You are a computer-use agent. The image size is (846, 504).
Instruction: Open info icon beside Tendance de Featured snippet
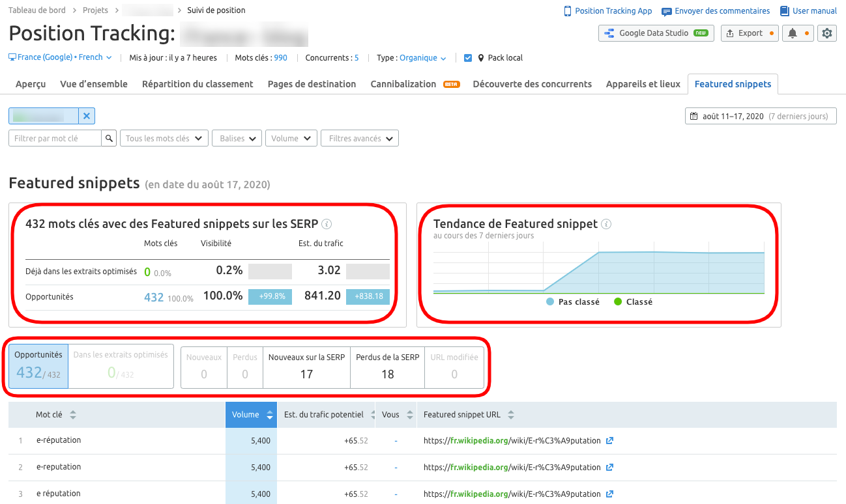[606, 224]
